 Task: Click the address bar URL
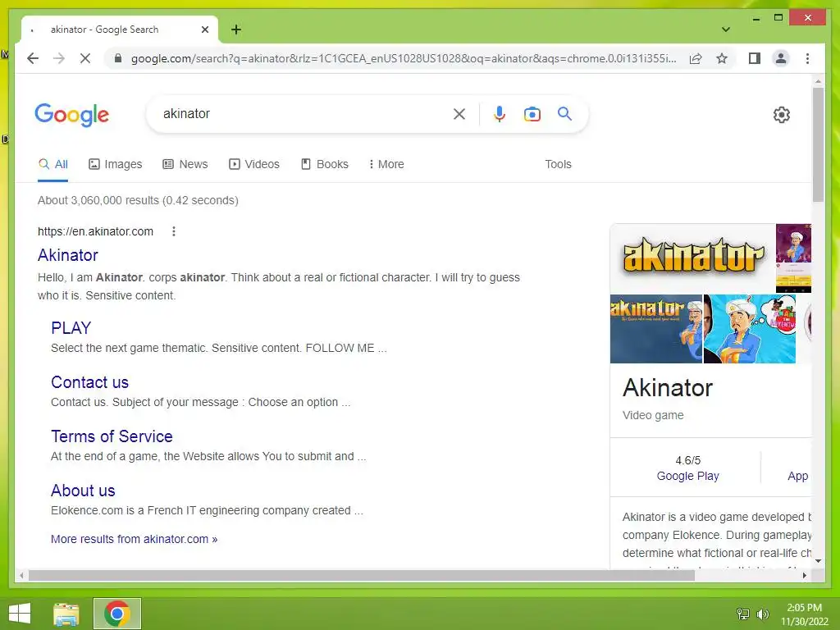tap(404, 58)
